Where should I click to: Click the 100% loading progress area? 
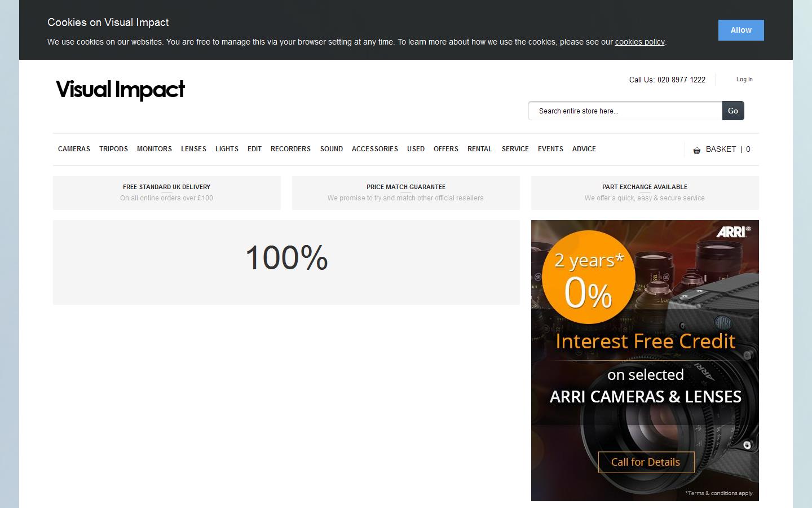click(286, 259)
